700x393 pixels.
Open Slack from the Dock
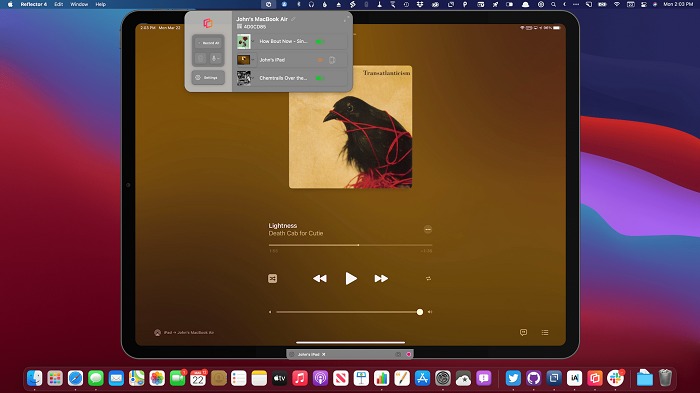click(x=615, y=378)
